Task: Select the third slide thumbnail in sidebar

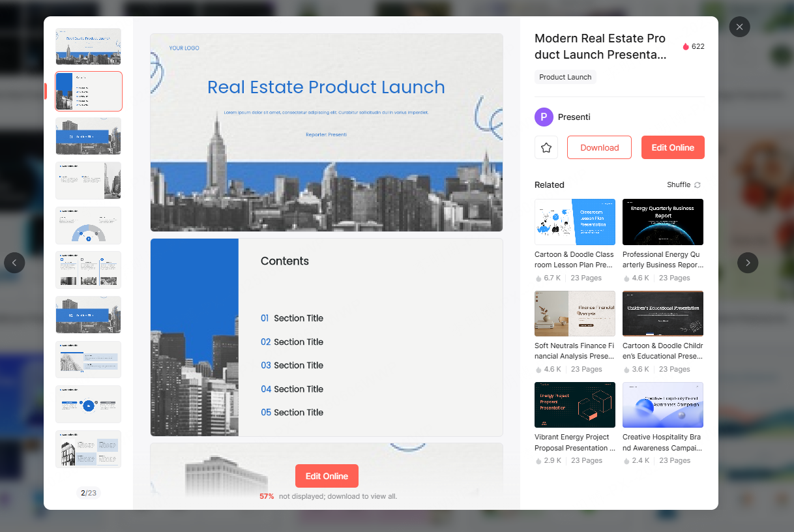Action: pos(88,136)
